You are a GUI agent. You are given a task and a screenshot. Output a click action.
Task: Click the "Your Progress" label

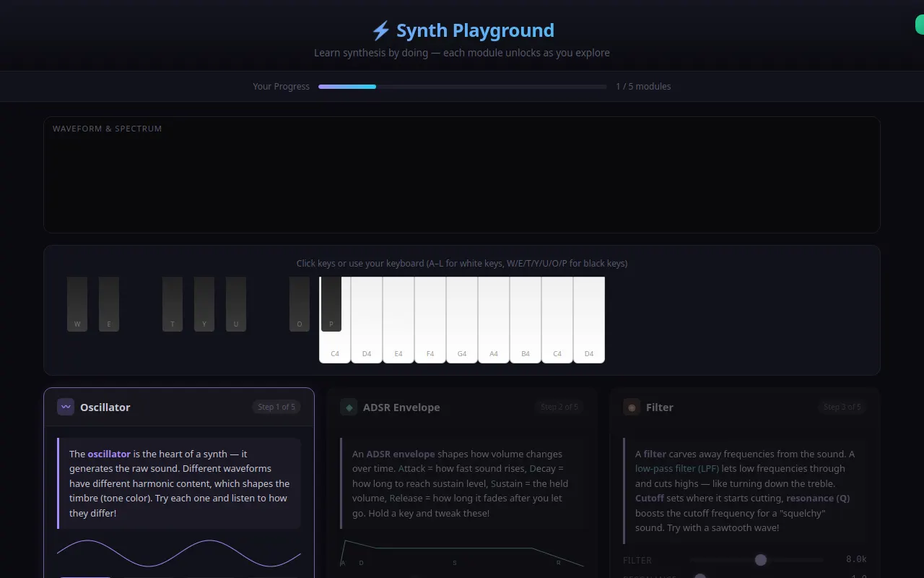click(281, 87)
